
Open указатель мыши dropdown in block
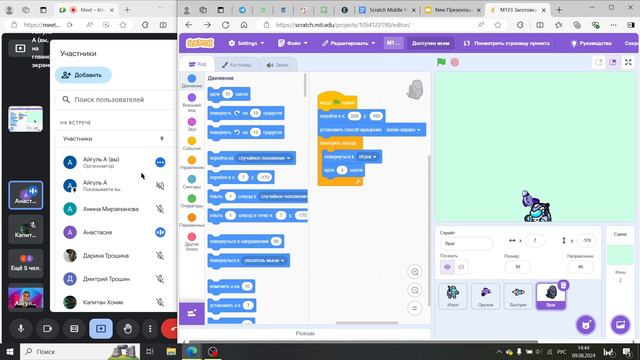click(x=264, y=260)
